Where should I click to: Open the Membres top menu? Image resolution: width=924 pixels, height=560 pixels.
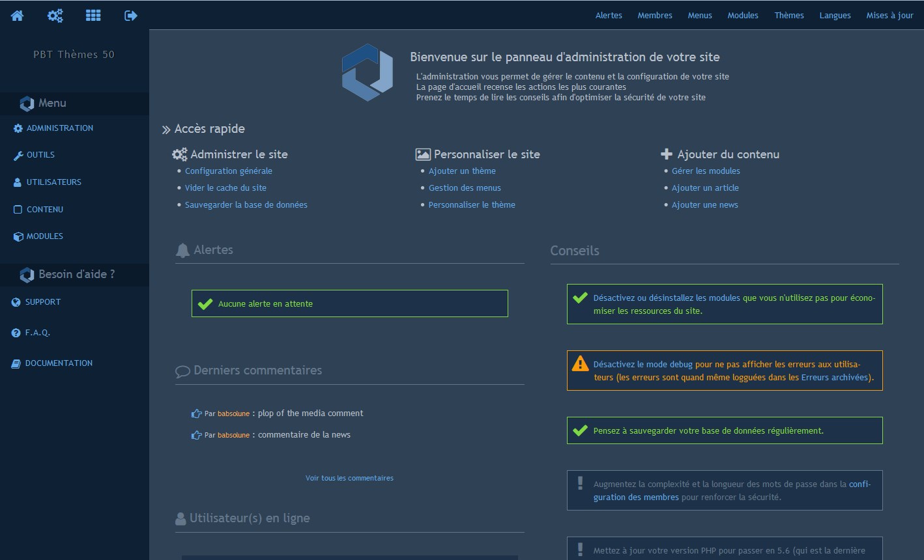(x=655, y=16)
